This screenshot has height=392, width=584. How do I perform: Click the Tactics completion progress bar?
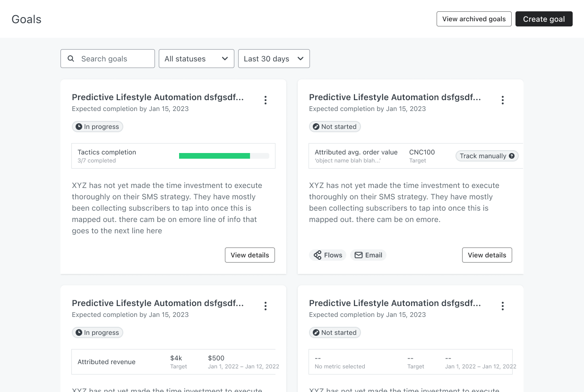tap(224, 156)
